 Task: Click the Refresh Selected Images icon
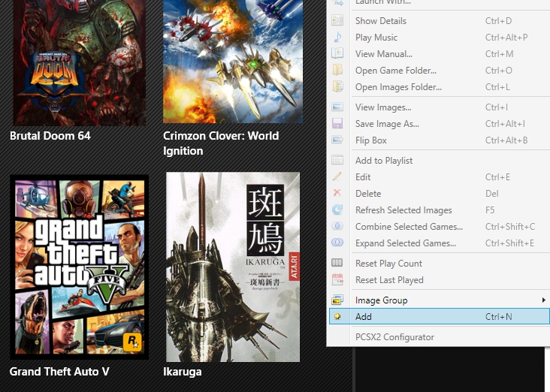[337, 210]
